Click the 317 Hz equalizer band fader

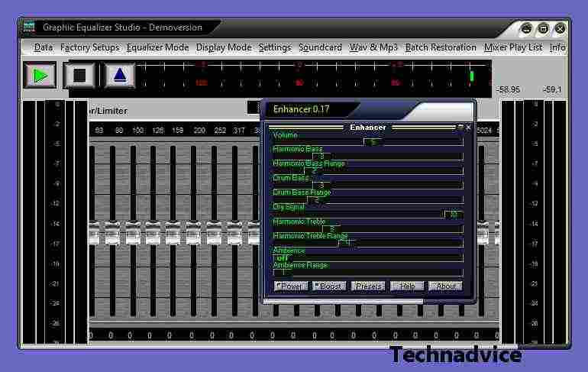point(234,235)
